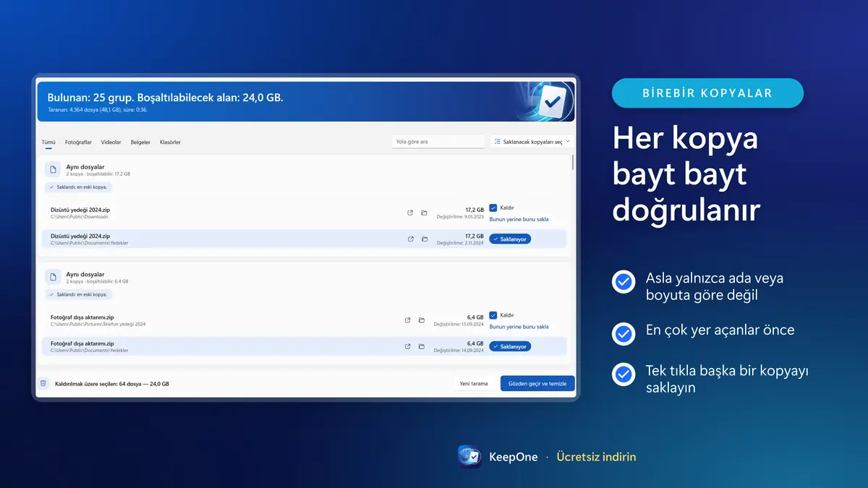Click the text 2 kopya · boşaltılabilir: 6,4 GB

pos(97,281)
